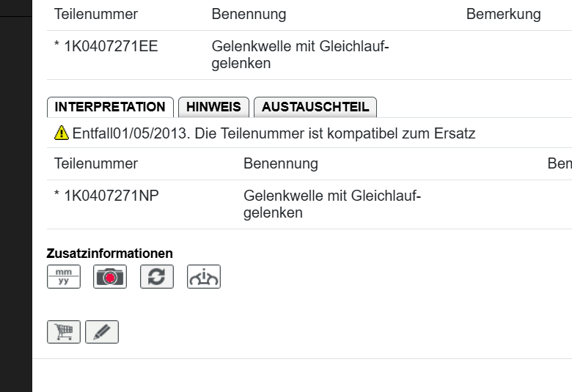Switch to the INTERPRETATION tab
This screenshot has height=392, width=572.
point(110,107)
